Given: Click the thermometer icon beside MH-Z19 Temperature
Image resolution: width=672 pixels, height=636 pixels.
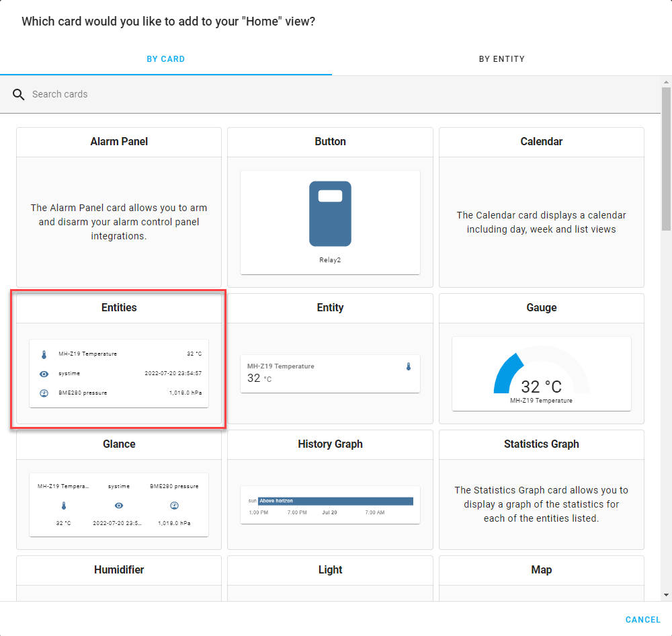Looking at the screenshot, I should point(44,353).
